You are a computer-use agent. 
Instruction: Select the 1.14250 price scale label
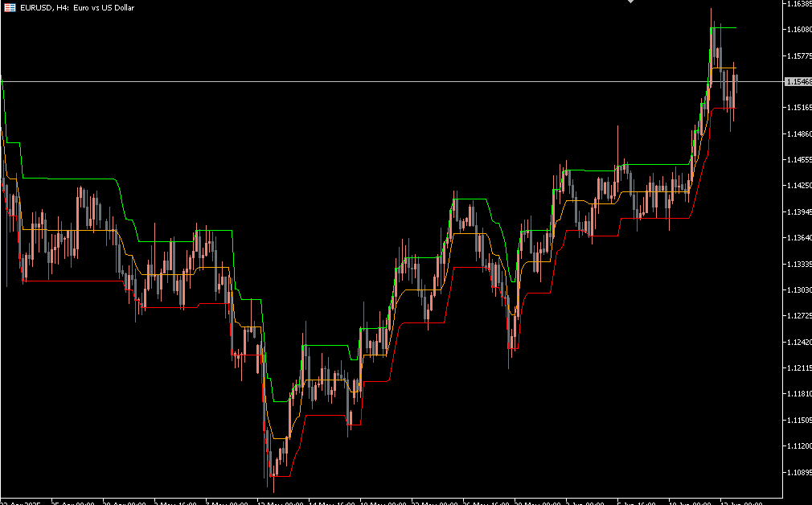(798, 186)
